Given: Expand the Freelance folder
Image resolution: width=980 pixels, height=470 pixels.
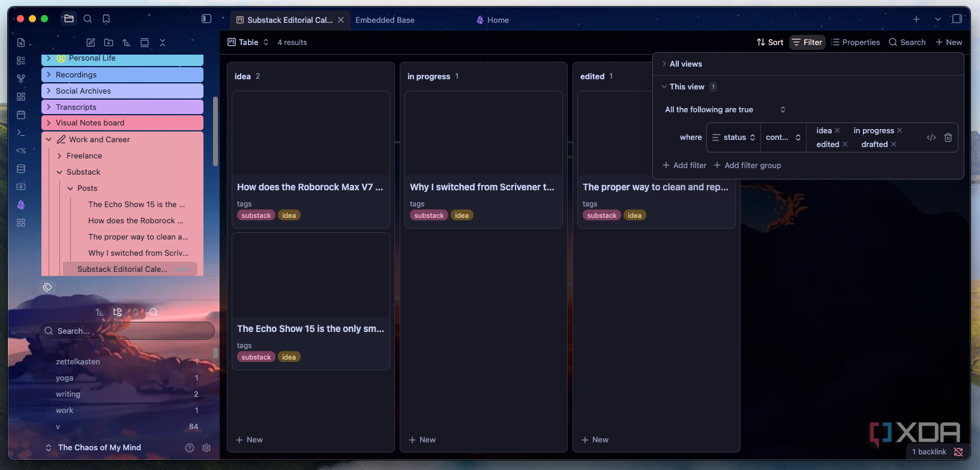Looking at the screenshot, I should (x=59, y=155).
